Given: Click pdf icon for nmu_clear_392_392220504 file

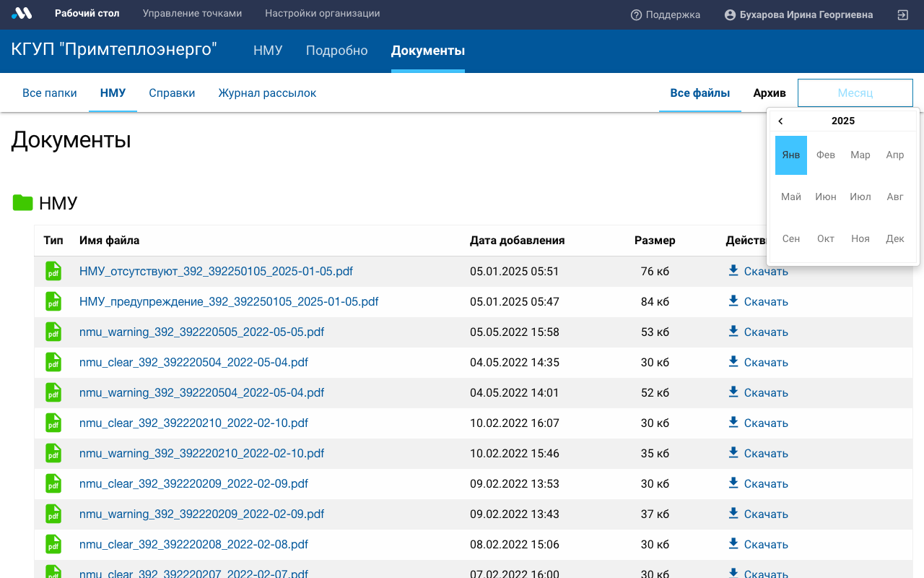Looking at the screenshot, I should tap(53, 363).
